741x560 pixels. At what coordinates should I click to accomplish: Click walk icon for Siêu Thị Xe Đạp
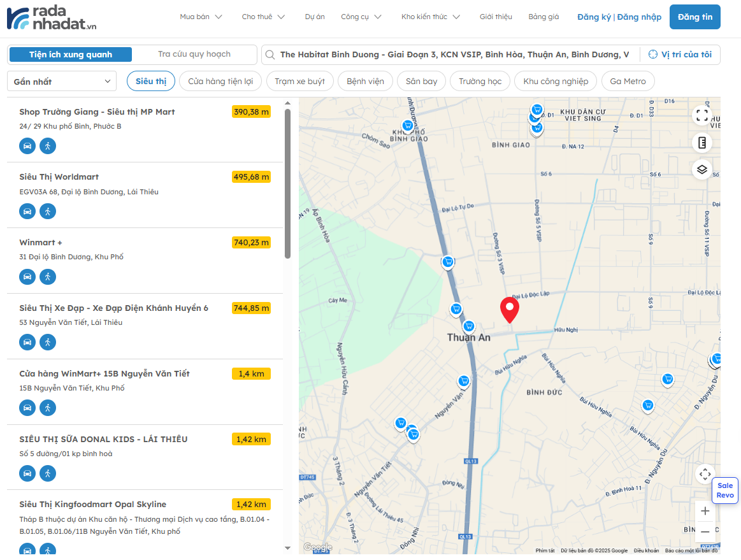click(x=48, y=342)
